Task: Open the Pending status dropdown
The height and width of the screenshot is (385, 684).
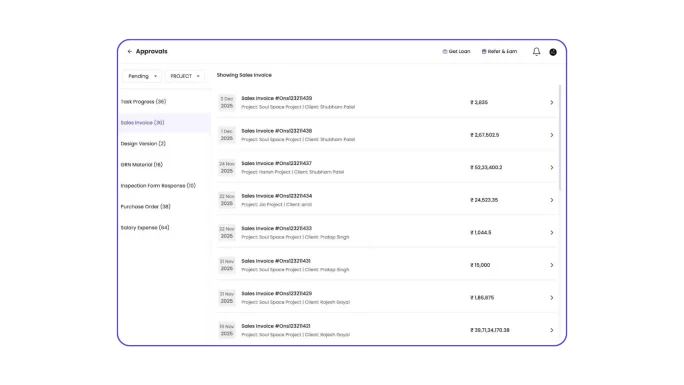Action: click(142, 76)
